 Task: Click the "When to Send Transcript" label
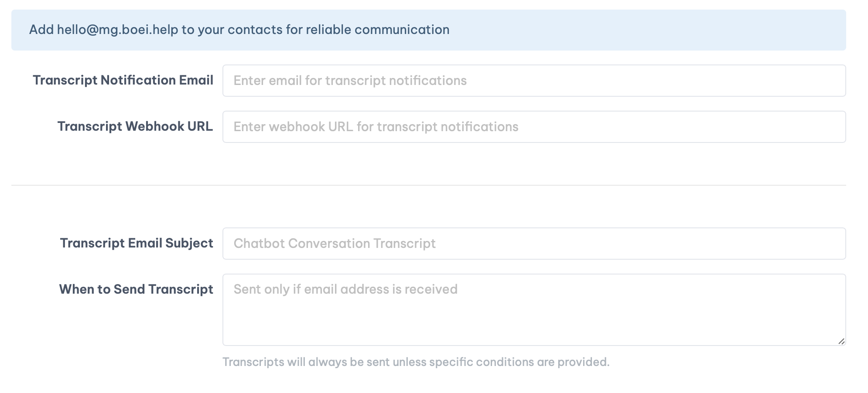coord(136,289)
